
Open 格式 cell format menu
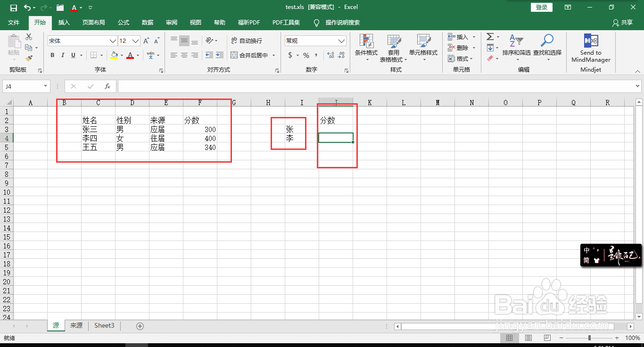460,58
